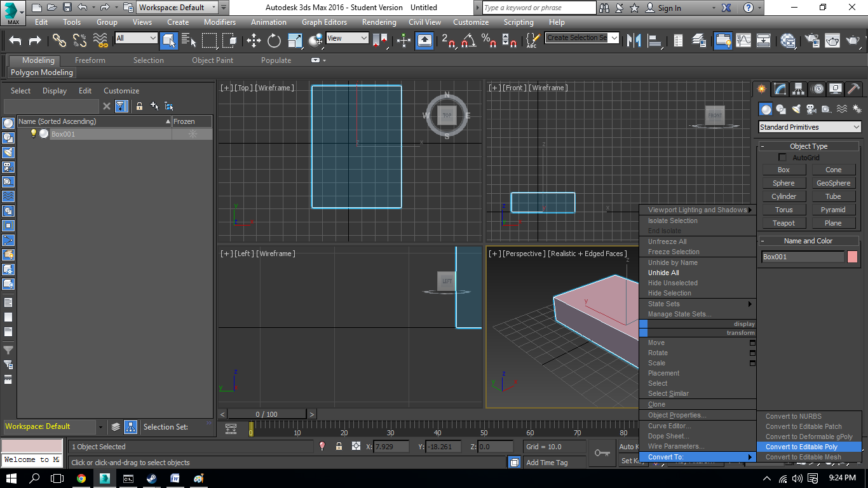This screenshot has width=868, height=488.
Task: Click the Cylinder primitive button
Action: click(783, 196)
